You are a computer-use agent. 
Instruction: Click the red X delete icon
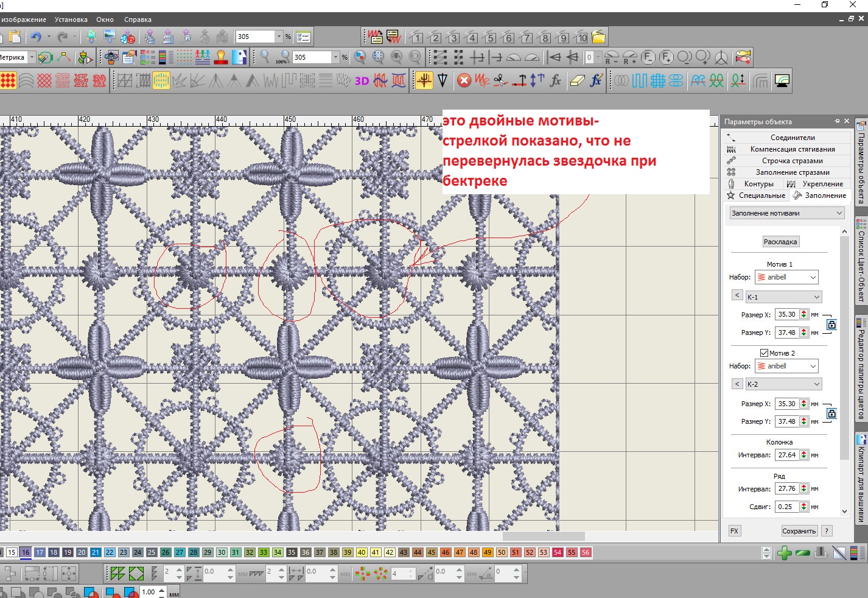pos(464,80)
